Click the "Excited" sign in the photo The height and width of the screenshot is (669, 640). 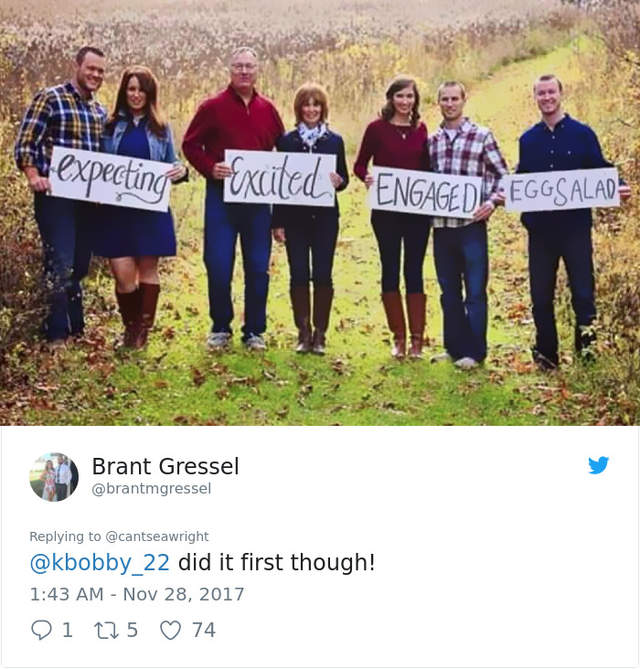[280, 178]
